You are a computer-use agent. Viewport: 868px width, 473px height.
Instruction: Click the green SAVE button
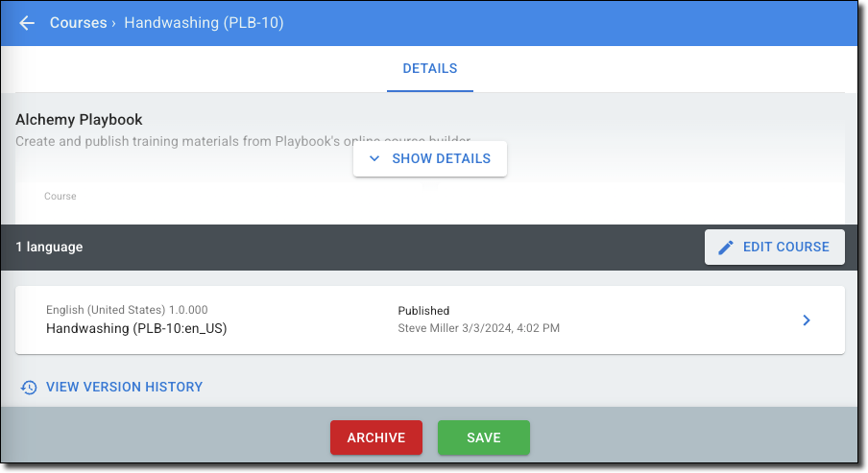(484, 438)
